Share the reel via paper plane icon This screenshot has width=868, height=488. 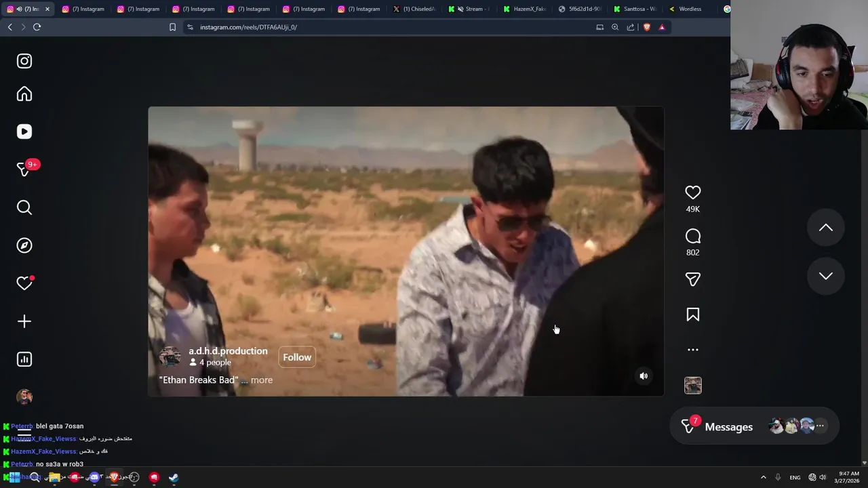click(x=692, y=279)
